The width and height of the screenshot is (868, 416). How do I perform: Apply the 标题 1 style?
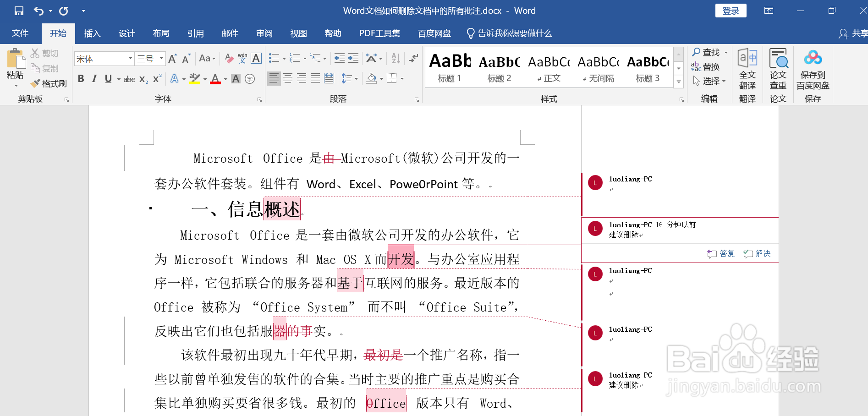click(450, 67)
